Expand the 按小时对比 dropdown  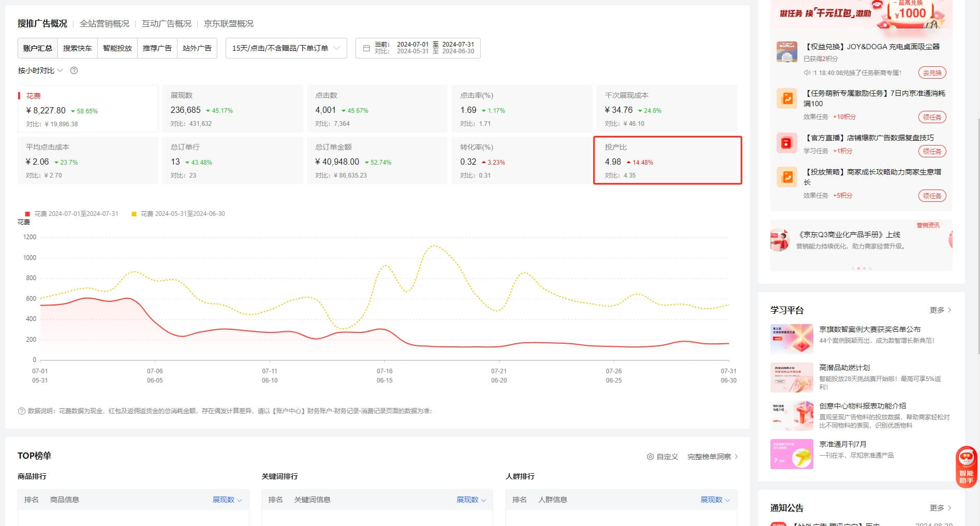pos(40,70)
